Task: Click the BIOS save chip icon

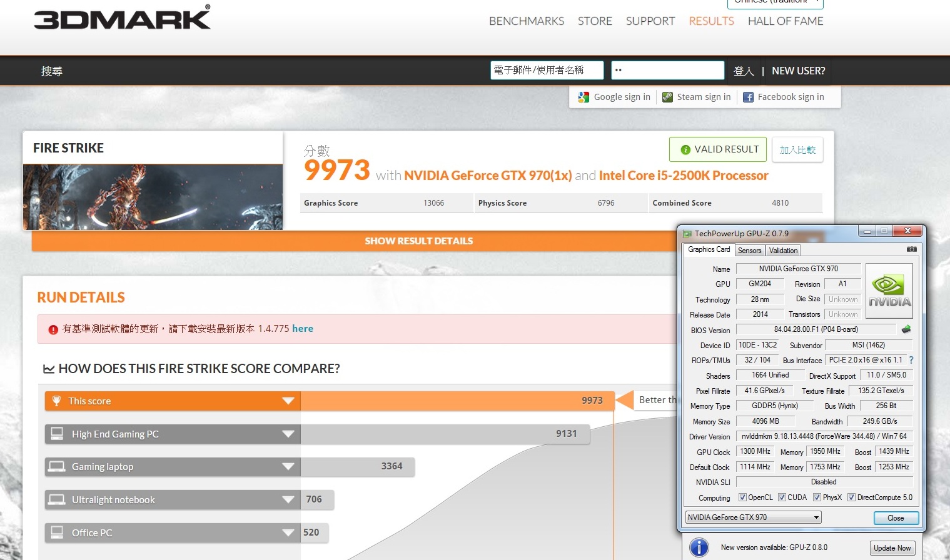Action: [x=906, y=329]
